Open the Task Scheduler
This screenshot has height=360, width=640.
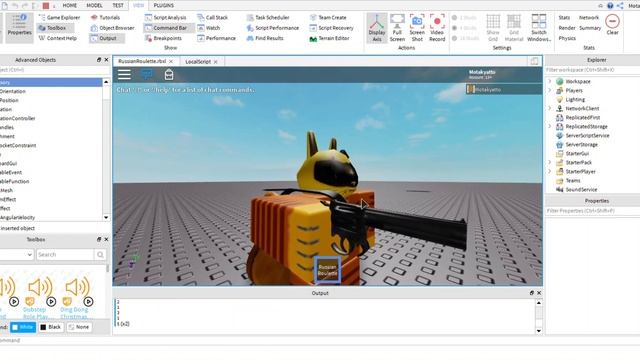tap(268, 18)
